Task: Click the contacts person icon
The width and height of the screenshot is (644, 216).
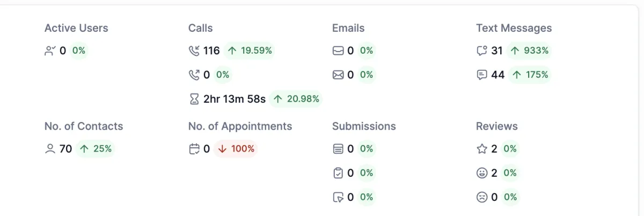Action: [x=50, y=149]
